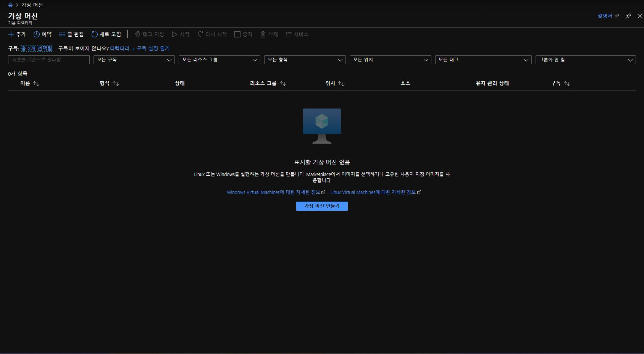Click the virtual machine monitor illustration
The height and width of the screenshot is (354, 644).
322,126
